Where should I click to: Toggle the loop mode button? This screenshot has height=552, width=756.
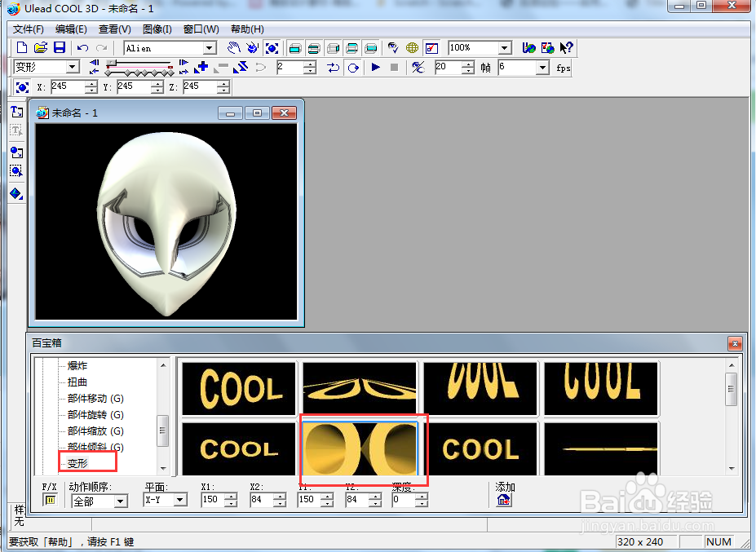[x=353, y=68]
